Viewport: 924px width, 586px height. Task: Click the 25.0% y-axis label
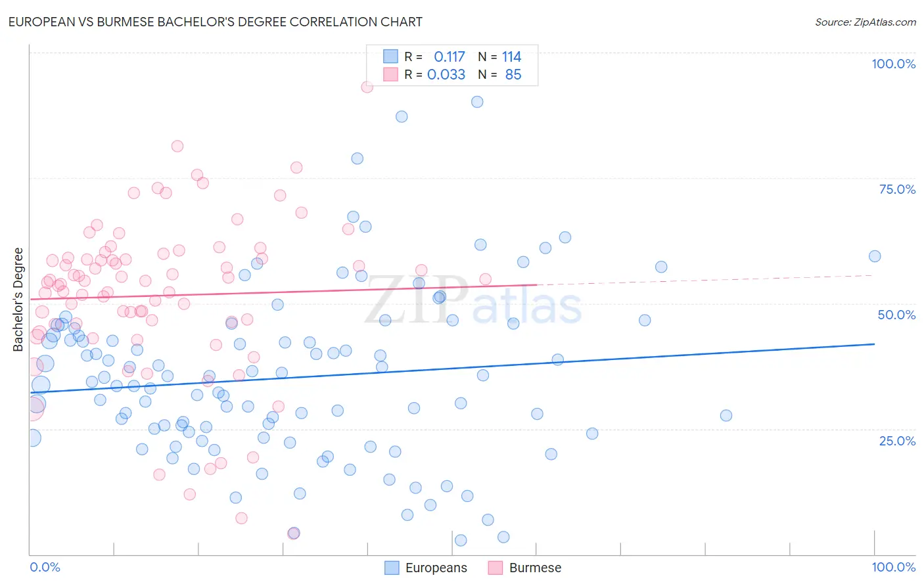point(897,441)
